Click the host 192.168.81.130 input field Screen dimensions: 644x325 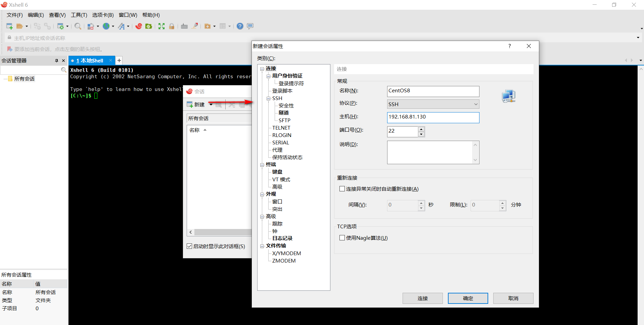433,117
